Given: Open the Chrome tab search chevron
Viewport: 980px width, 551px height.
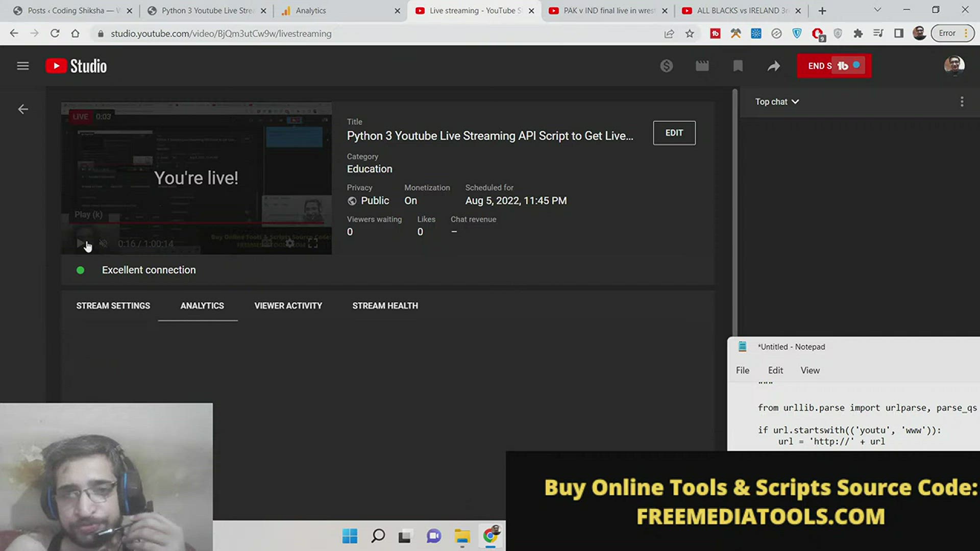Looking at the screenshot, I should (877, 10).
